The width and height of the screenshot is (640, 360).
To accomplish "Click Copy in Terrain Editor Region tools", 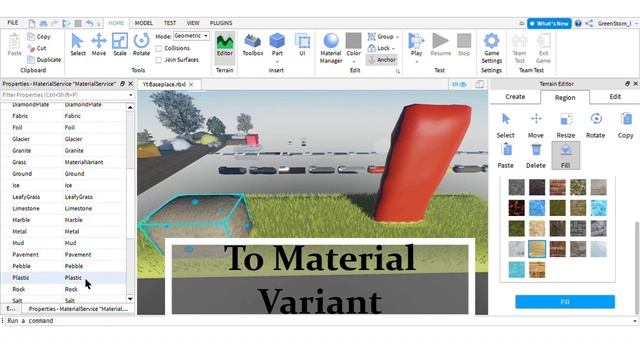I will (x=625, y=125).
